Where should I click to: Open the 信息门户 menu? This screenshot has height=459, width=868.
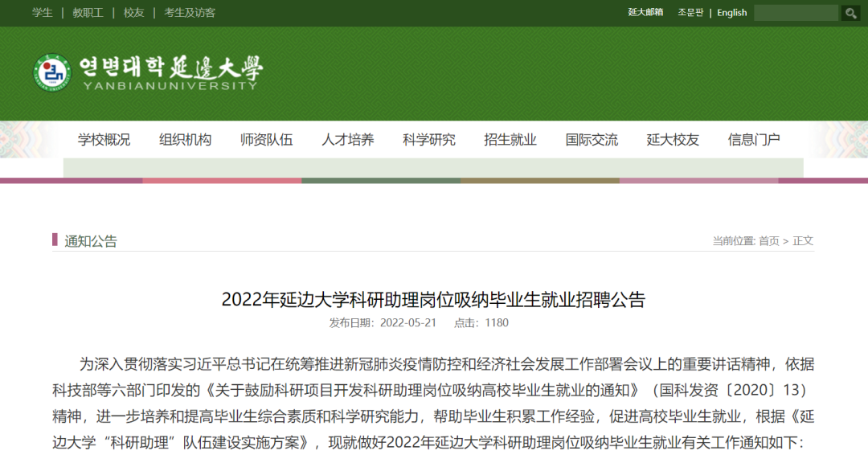[x=754, y=140]
